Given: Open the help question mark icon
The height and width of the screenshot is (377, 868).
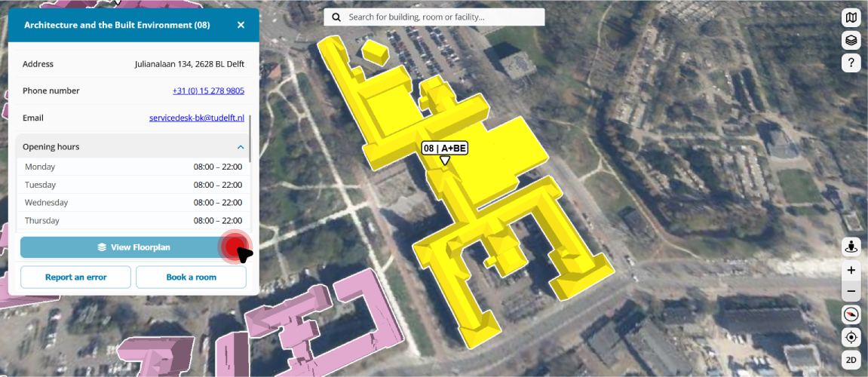Looking at the screenshot, I should pyautogui.click(x=851, y=63).
